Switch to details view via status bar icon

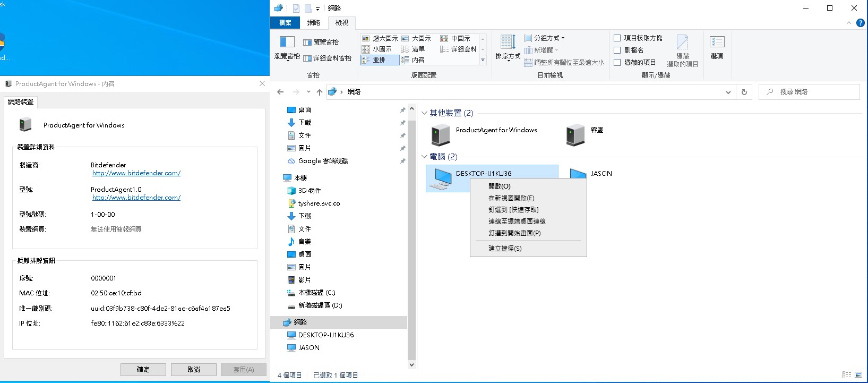[847, 375]
